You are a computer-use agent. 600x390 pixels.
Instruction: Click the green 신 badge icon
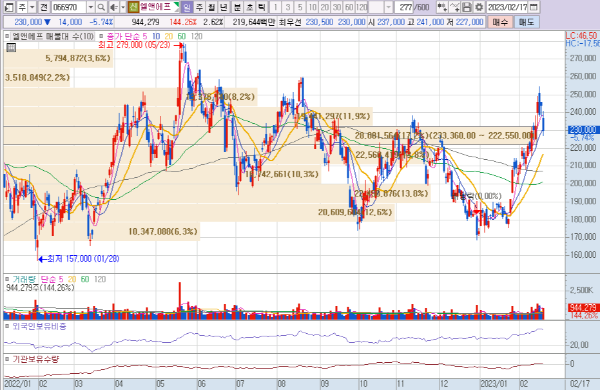tap(133, 7)
